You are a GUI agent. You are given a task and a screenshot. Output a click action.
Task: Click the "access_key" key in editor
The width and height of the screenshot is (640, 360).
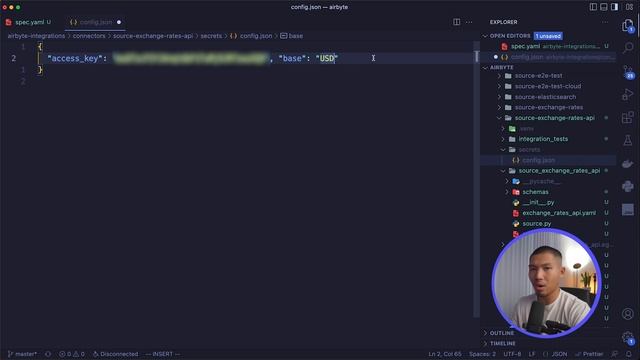click(75, 58)
